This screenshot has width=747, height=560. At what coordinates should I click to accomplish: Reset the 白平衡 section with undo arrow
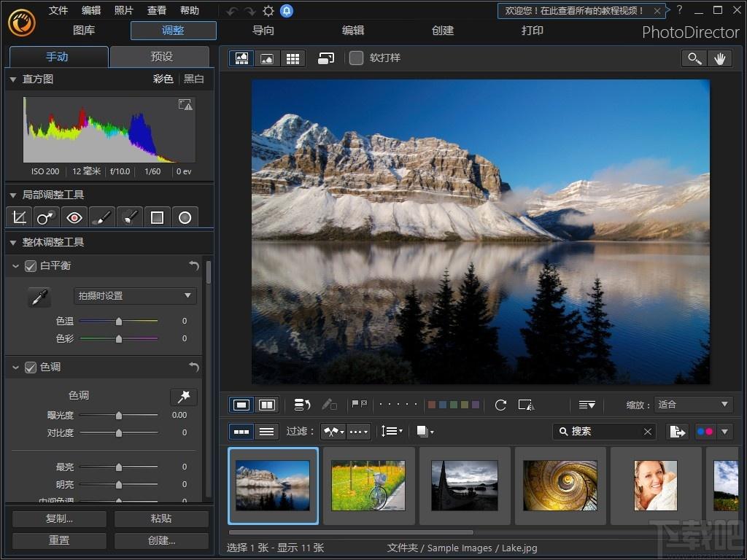coord(194,265)
